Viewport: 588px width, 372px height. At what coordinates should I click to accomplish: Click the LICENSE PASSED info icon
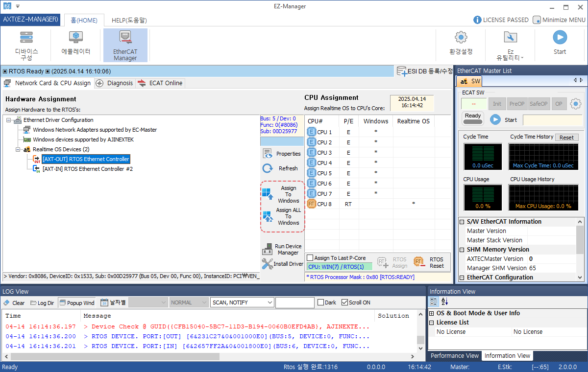(x=477, y=20)
